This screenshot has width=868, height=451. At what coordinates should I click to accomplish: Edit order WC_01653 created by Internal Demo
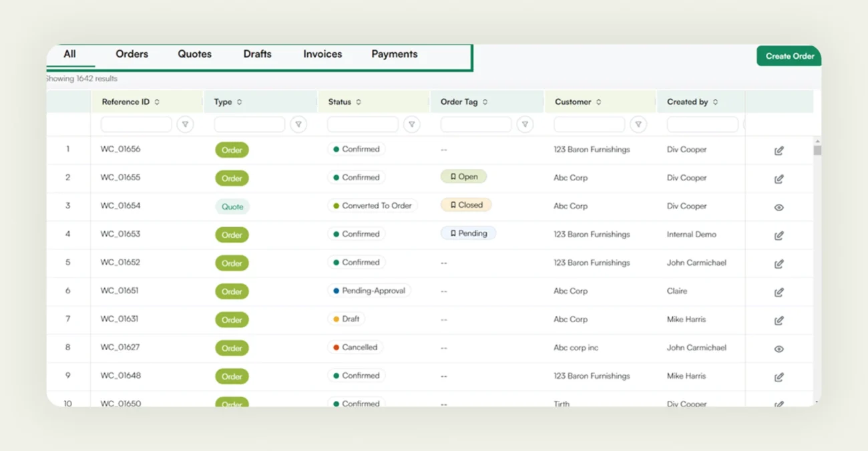coord(779,235)
